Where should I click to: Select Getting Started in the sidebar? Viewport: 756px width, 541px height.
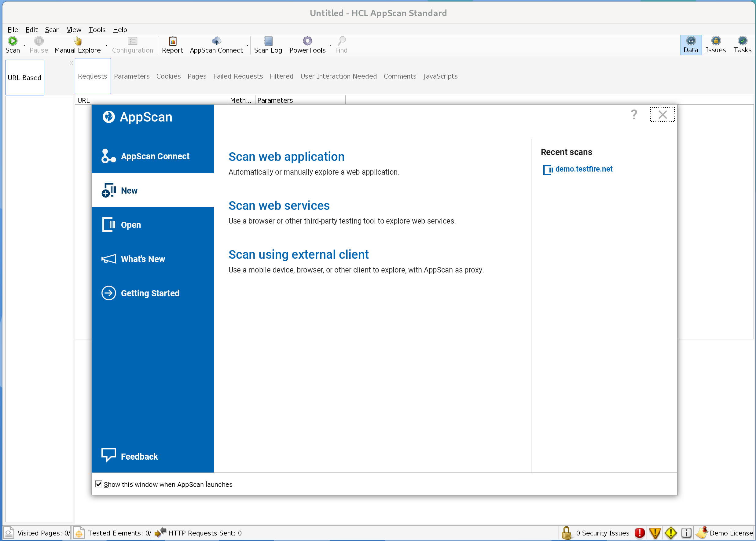coord(150,293)
